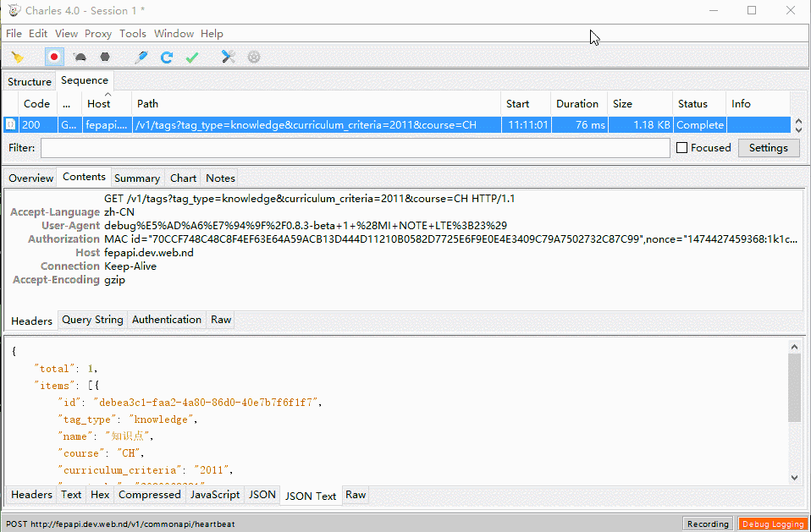Open the File menu

click(14, 34)
